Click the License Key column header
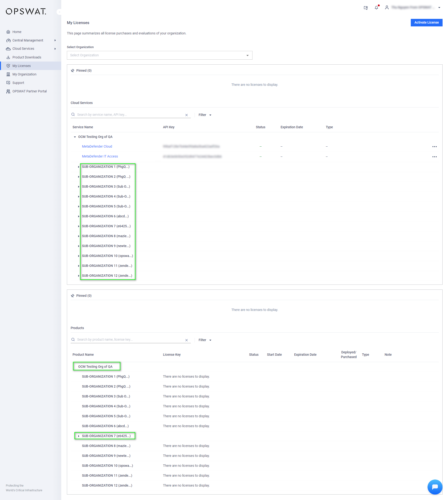This screenshot has width=448, height=500. pos(172,355)
